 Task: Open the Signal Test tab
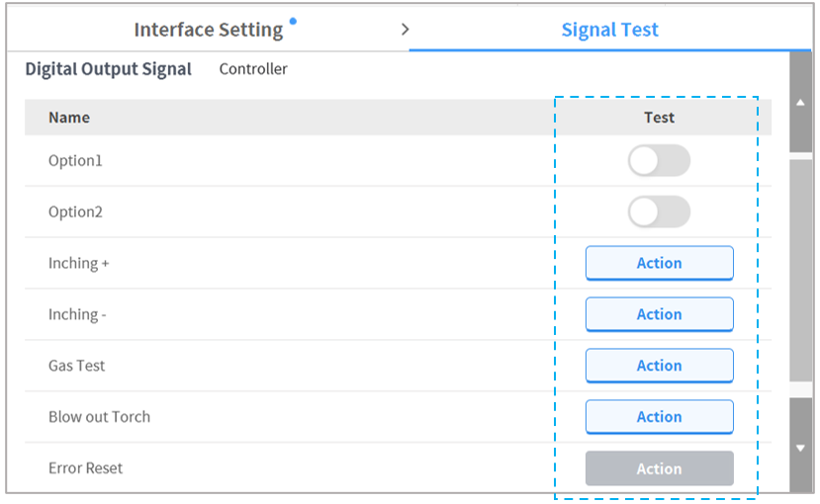point(609,30)
